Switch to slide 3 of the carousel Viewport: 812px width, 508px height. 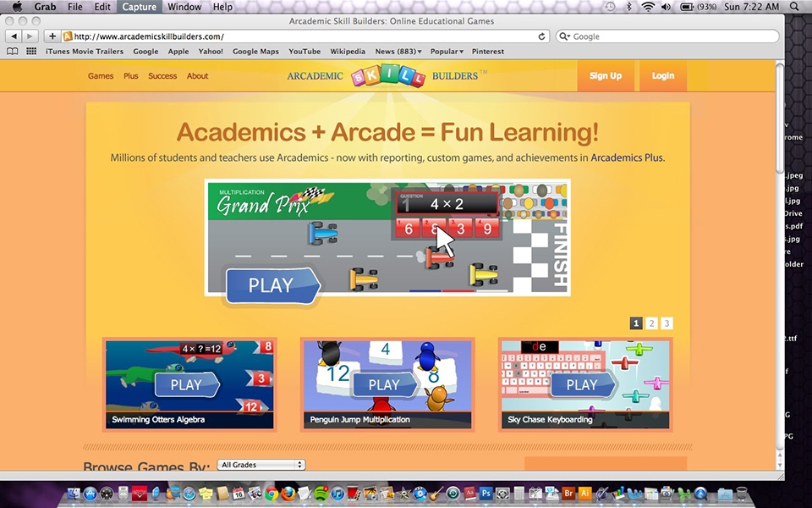click(667, 323)
